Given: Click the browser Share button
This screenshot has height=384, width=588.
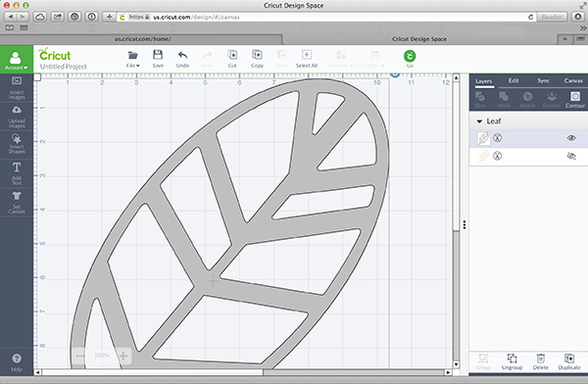Looking at the screenshot, I should 58,17.
